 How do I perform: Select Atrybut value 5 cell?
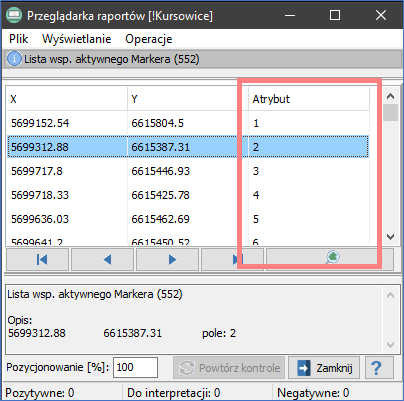309,219
